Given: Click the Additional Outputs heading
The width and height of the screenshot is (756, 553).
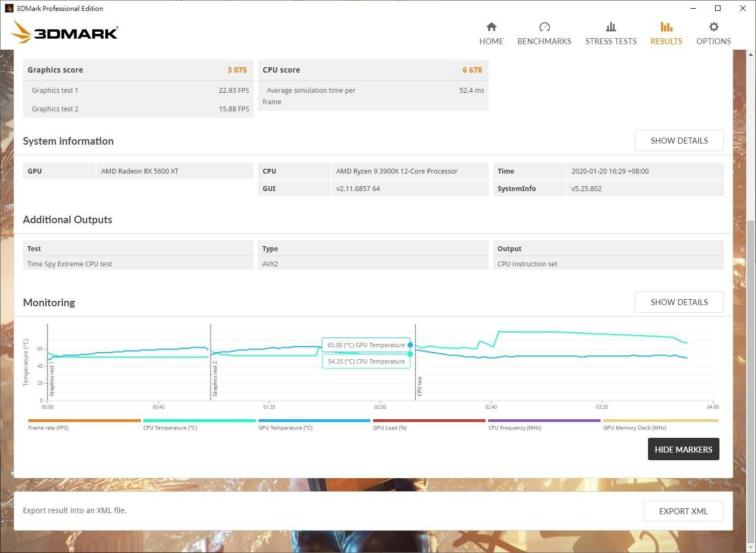Looking at the screenshot, I should pyautogui.click(x=68, y=219).
